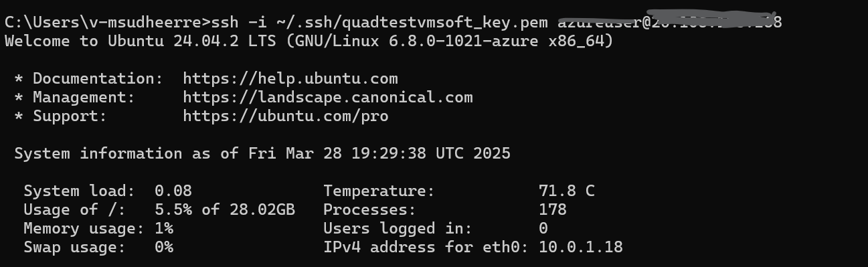Click the Memory usage 1% value

click(164, 229)
